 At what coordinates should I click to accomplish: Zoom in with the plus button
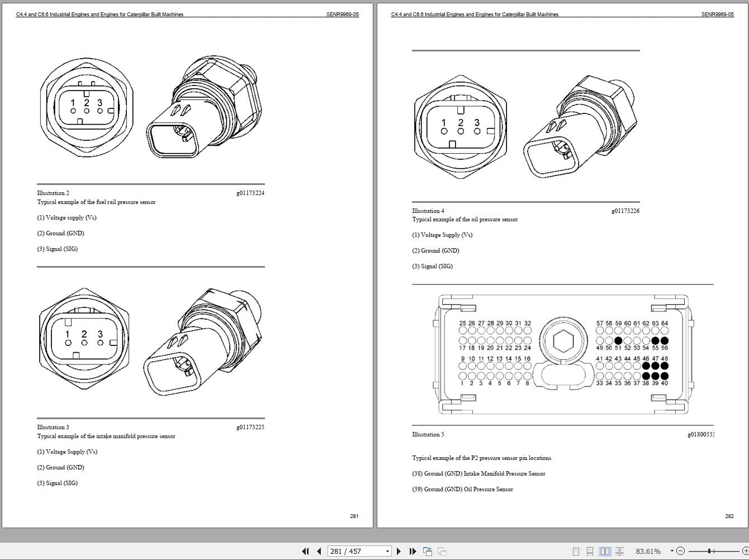[746, 551]
